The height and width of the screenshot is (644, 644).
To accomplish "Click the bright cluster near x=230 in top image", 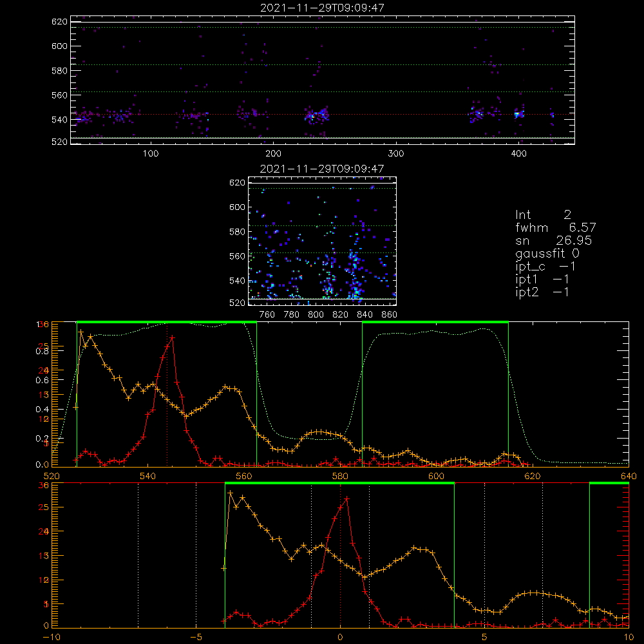I will coord(312,116).
